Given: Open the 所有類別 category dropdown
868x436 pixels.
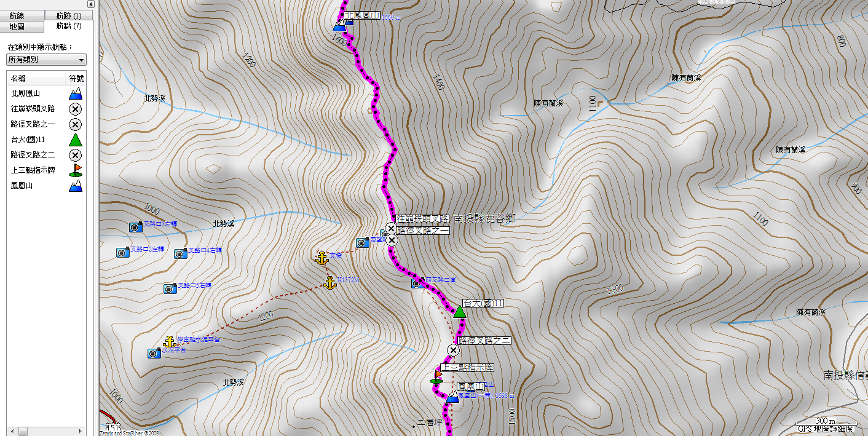Looking at the screenshot, I should (x=46, y=60).
